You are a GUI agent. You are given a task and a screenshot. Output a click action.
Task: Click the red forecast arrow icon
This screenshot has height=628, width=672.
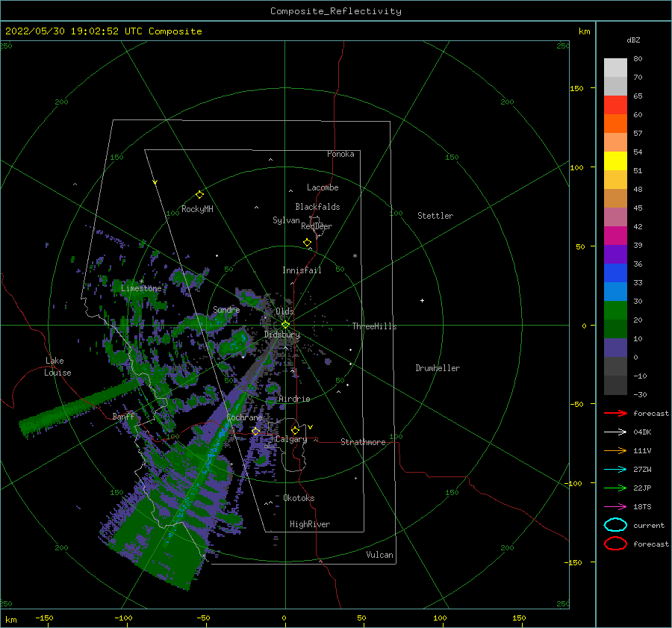(615, 413)
